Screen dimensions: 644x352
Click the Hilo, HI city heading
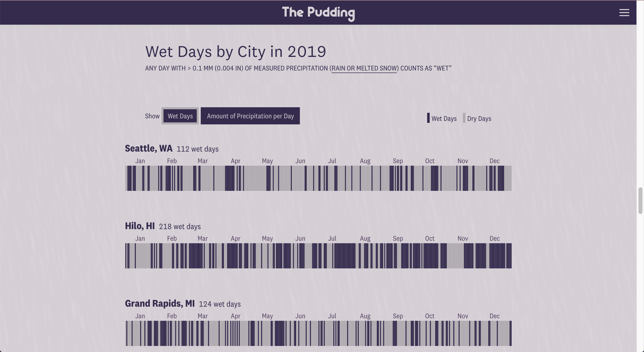(x=140, y=226)
